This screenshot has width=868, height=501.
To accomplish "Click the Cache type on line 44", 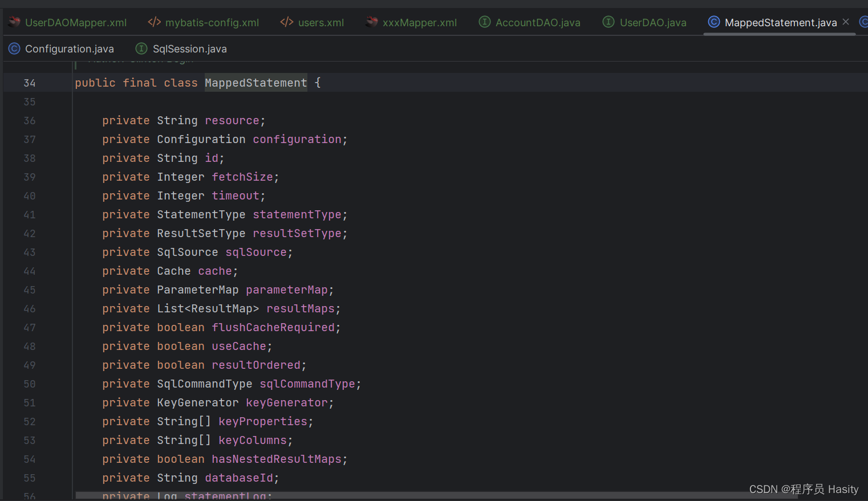I will point(174,271).
